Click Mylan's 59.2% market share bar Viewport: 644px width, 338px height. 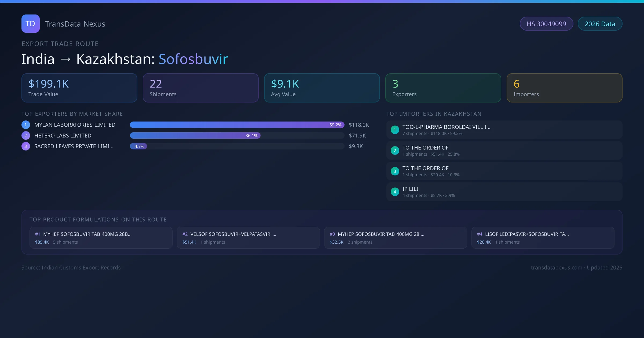click(x=237, y=125)
